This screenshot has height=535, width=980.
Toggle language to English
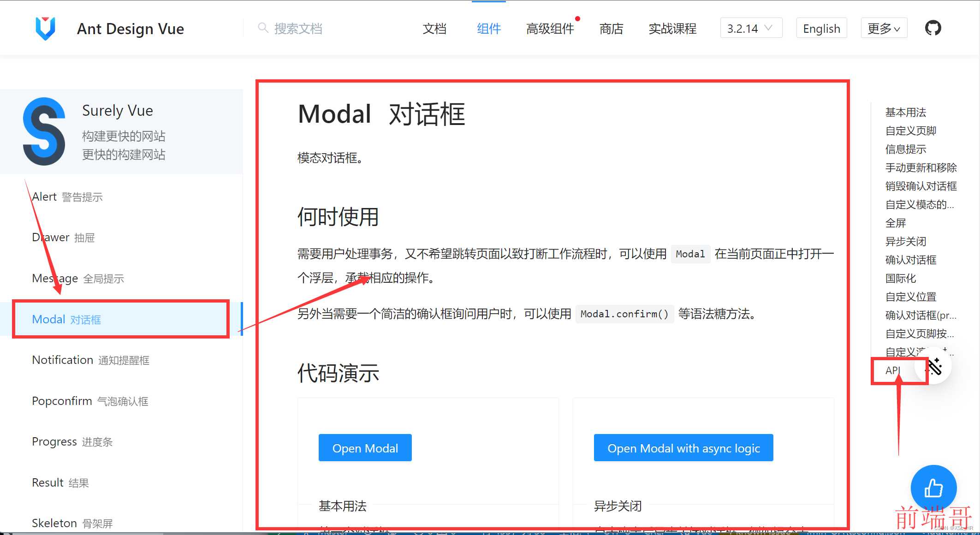[820, 28]
